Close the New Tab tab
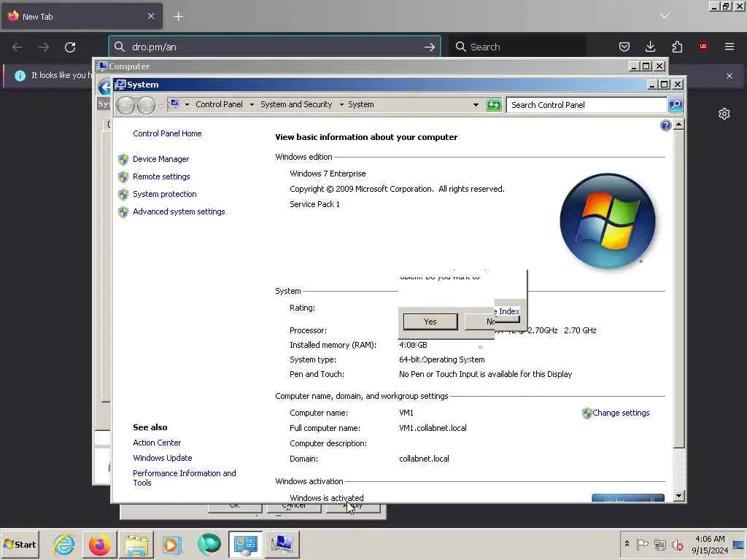Viewport: 747px width, 560px height. (x=150, y=17)
